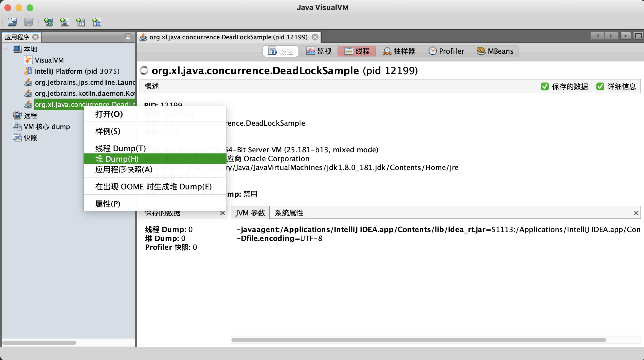Click the 线程 Dump: 0 saved data text

coord(169,230)
